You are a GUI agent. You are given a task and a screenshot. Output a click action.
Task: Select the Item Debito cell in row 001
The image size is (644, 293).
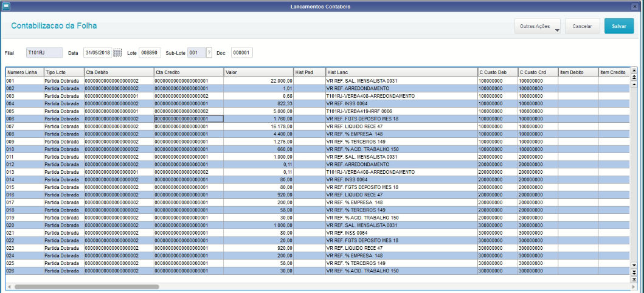point(578,81)
